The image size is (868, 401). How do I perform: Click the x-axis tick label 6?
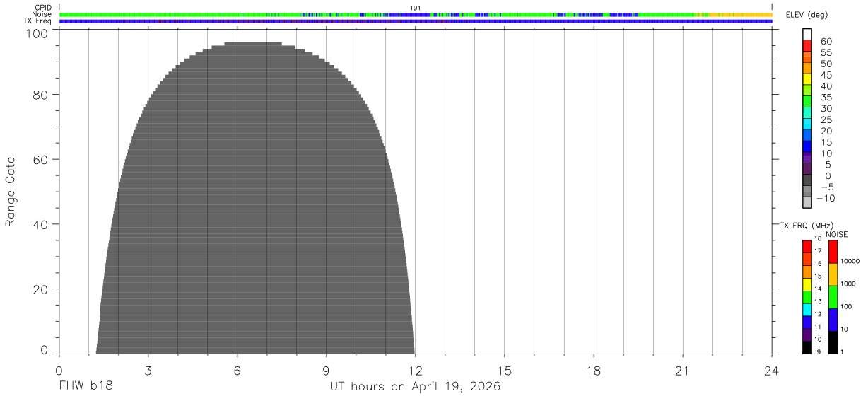coord(237,371)
